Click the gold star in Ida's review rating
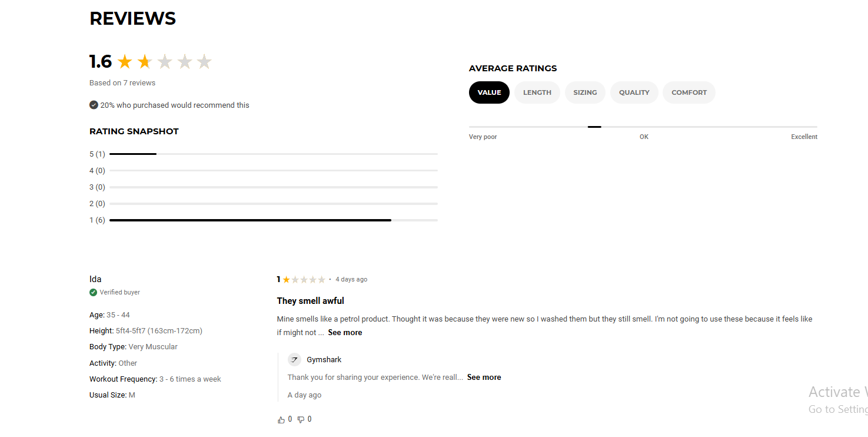 point(287,280)
